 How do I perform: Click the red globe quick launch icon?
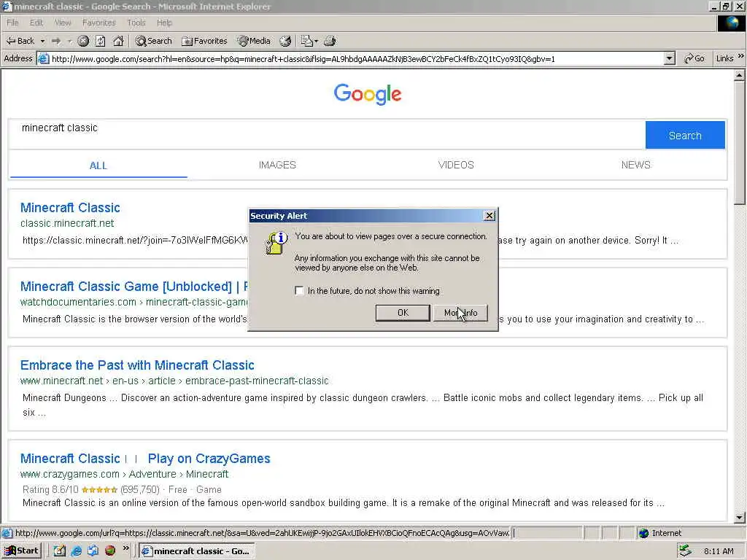(x=110, y=551)
